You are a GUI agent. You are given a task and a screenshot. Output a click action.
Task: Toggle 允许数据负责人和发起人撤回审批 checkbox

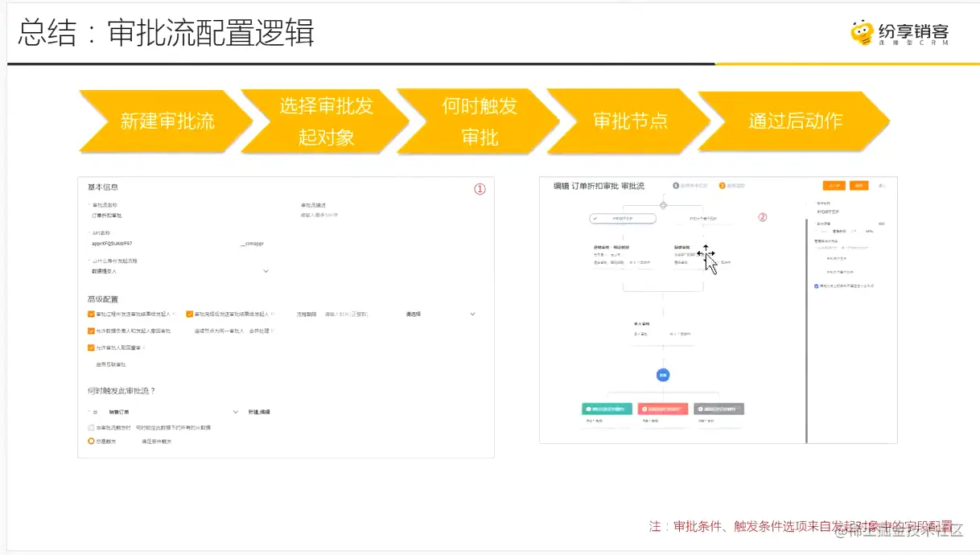point(91,331)
